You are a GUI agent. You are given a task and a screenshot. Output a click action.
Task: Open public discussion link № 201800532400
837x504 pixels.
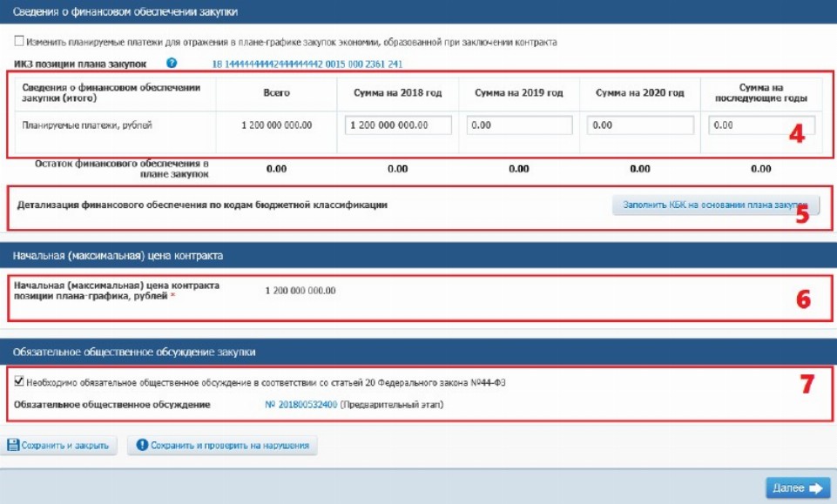(x=300, y=405)
